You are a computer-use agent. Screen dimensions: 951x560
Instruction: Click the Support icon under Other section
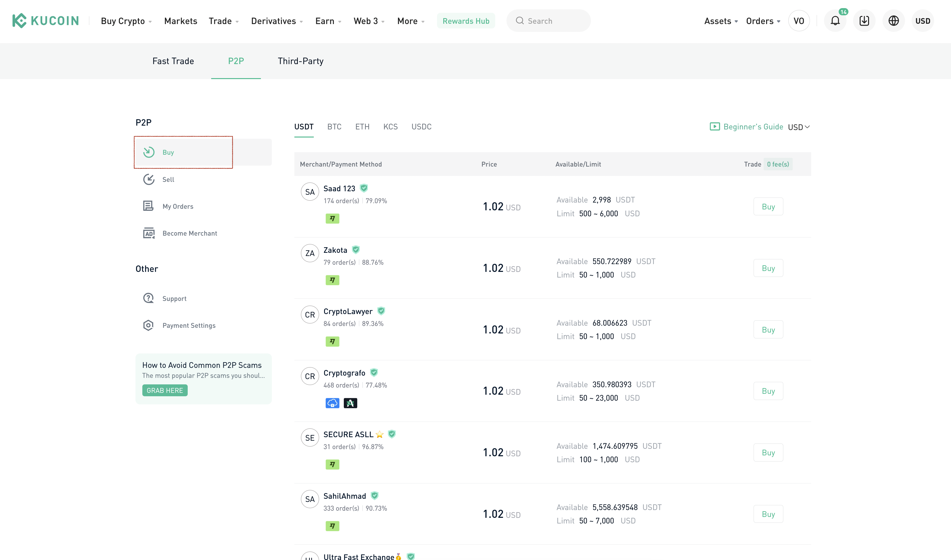tap(149, 298)
